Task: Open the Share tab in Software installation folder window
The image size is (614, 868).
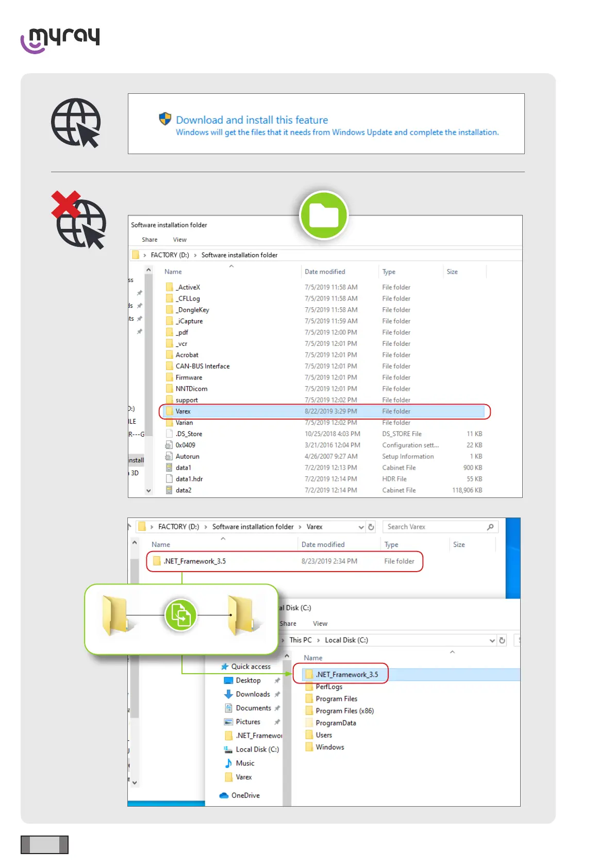Action: coord(150,240)
